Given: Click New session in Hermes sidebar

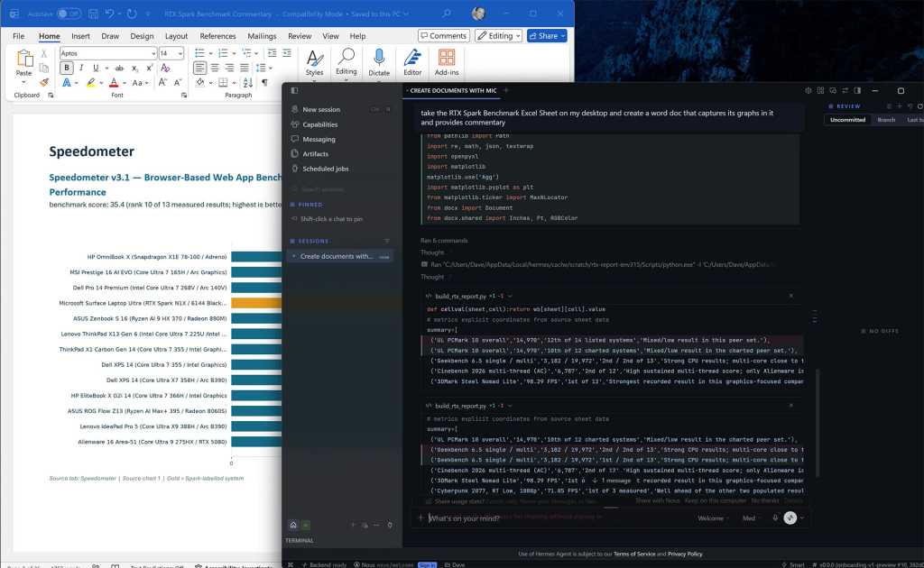Looking at the screenshot, I should coord(321,109).
